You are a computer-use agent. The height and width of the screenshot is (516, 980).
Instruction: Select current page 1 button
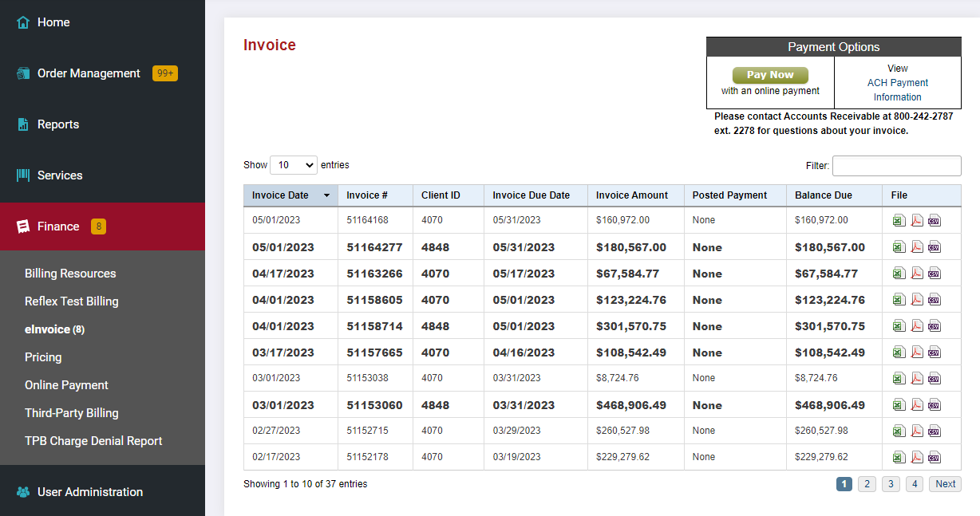pos(844,484)
